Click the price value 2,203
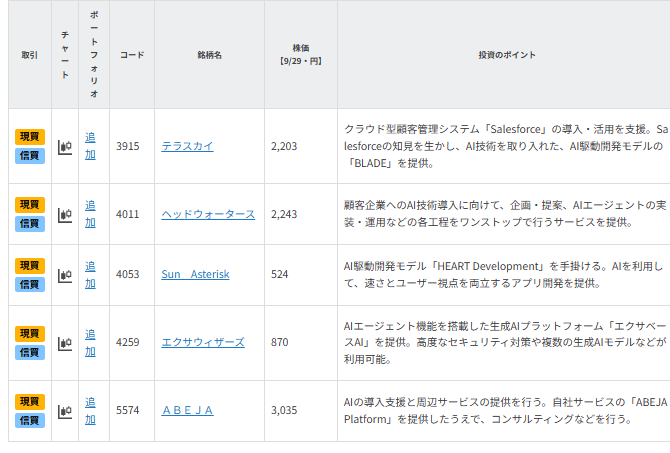The image size is (670, 453). tap(284, 146)
